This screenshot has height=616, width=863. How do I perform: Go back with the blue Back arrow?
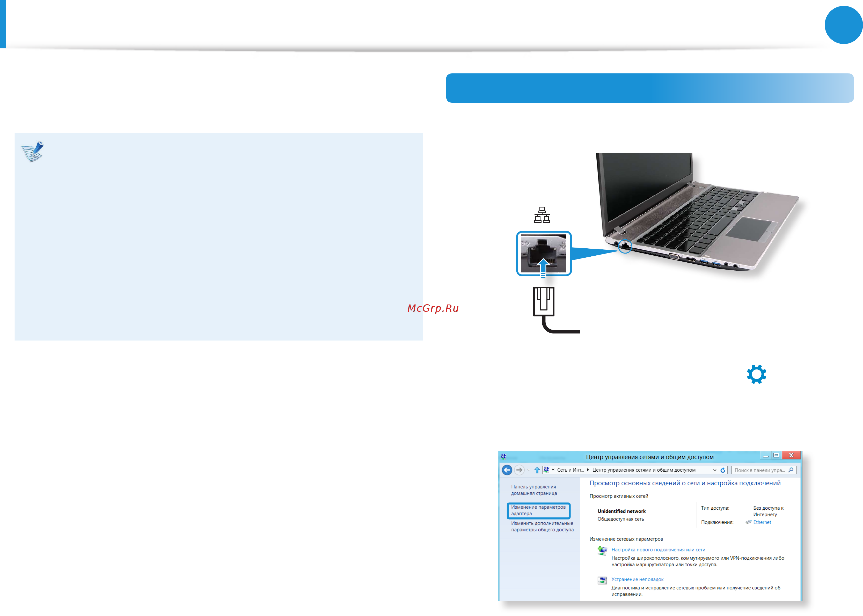pyautogui.click(x=507, y=470)
